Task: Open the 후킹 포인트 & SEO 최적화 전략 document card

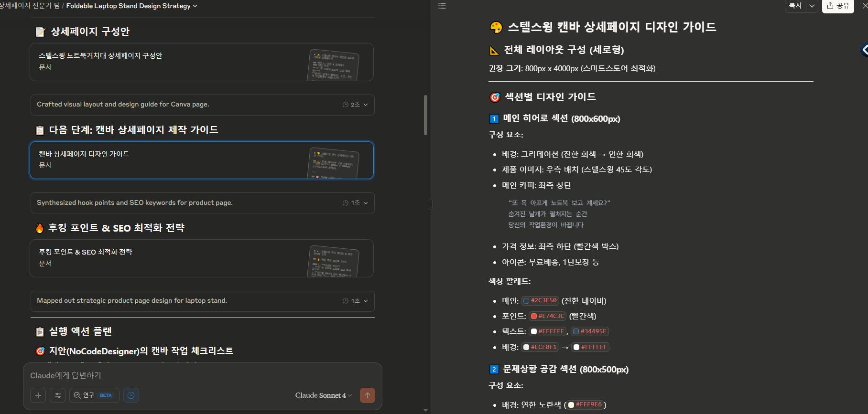Action: [x=202, y=258]
